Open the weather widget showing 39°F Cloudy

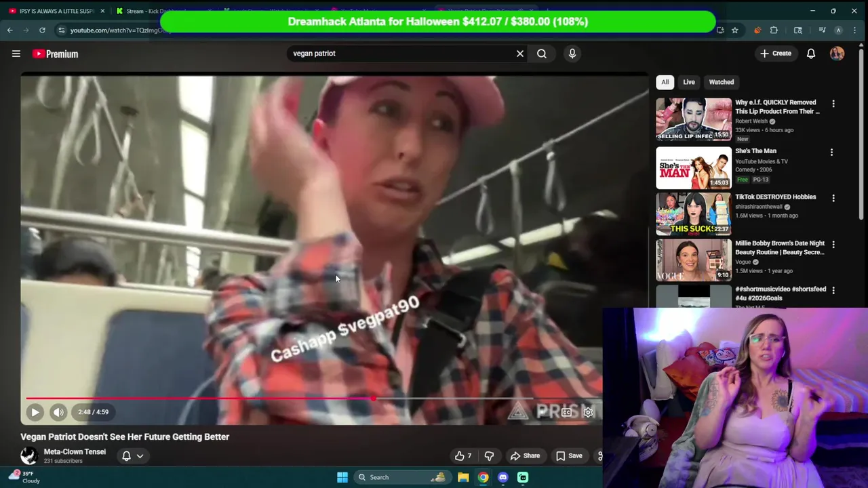(x=24, y=477)
